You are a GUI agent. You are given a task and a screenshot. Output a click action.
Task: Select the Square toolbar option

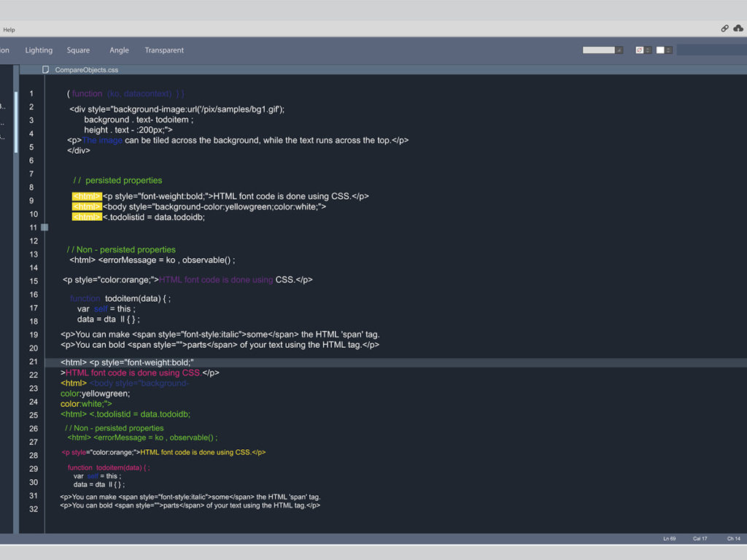[78, 50]
